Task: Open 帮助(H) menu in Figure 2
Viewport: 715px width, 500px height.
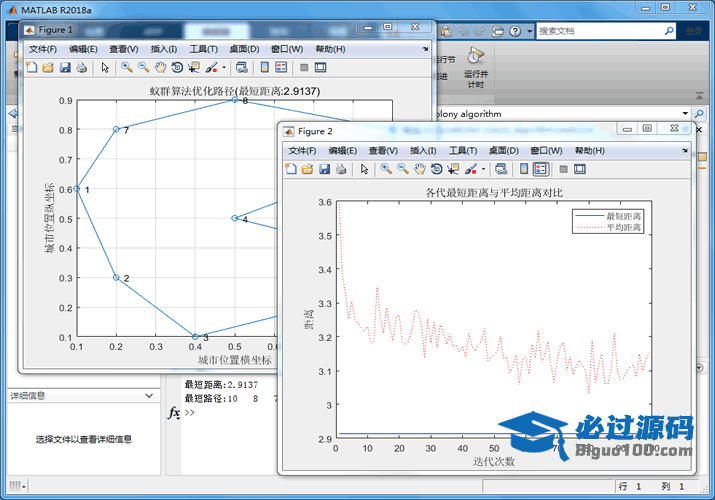Action: click(590, 150)
